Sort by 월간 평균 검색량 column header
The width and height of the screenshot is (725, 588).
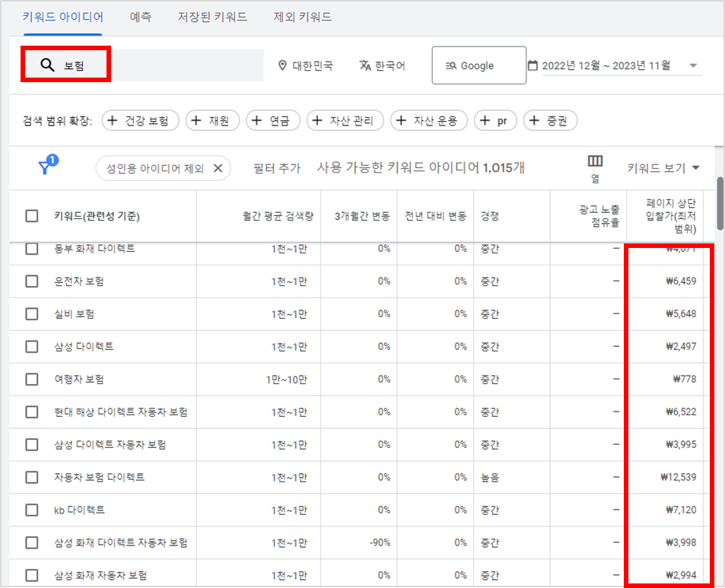(278, 216)
